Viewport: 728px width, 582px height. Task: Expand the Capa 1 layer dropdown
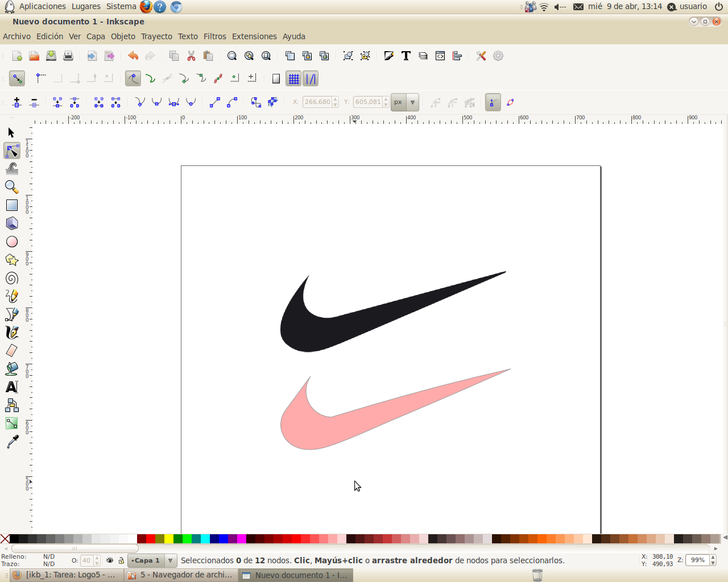170,560
